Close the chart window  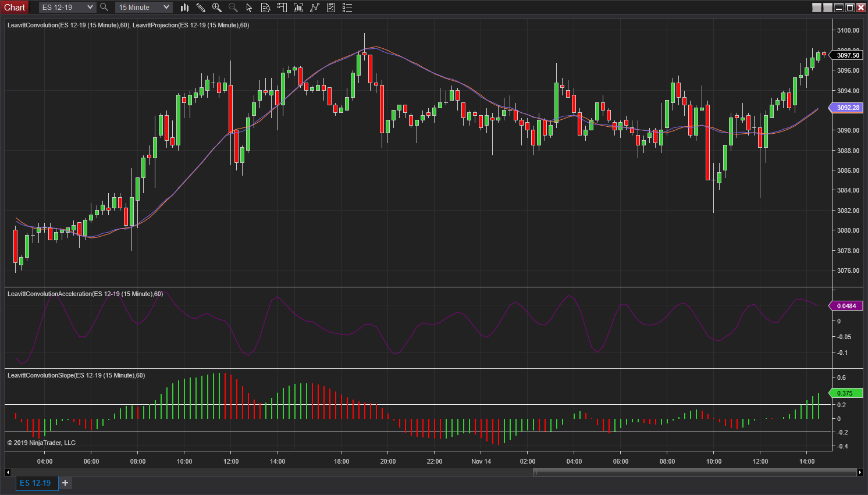pyautogui.click(x=861, y=7)
